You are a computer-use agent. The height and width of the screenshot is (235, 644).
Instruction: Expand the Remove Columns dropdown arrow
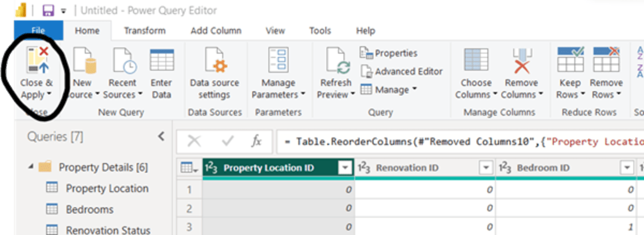point(541,95)
